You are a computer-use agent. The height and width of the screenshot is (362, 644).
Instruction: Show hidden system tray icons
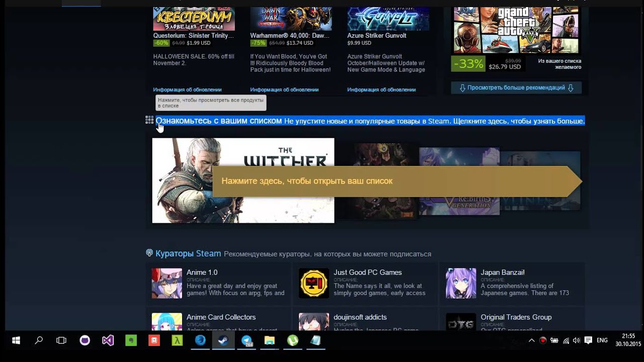point(531,340)
